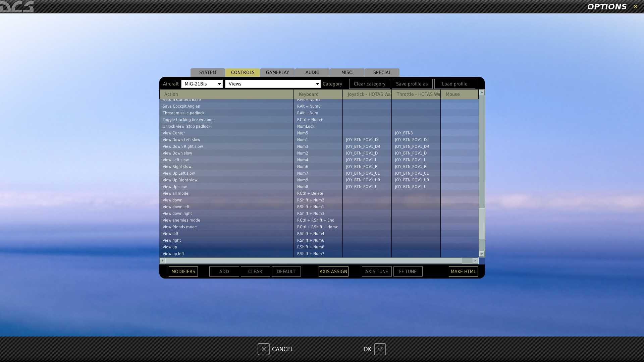Screen dimensions: 644x362
Task: Select the 'View Center' action row
Action: pos(319,133)
